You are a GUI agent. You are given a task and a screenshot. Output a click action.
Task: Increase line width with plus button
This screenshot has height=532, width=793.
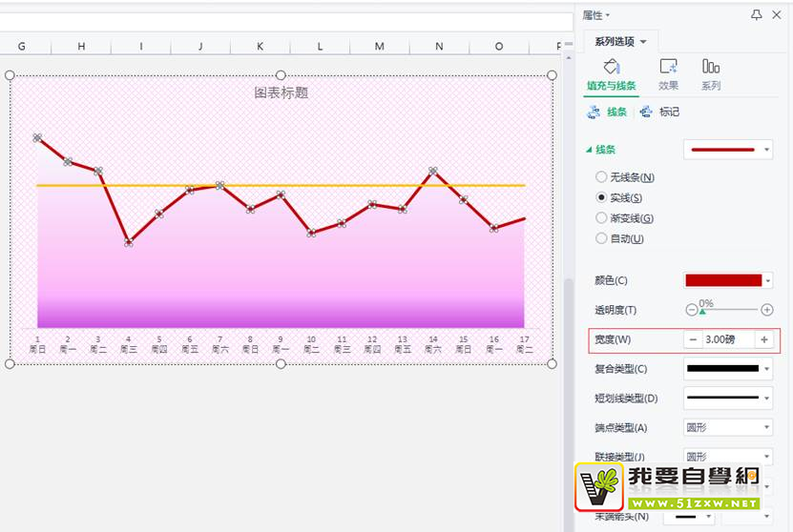point(763,339)
